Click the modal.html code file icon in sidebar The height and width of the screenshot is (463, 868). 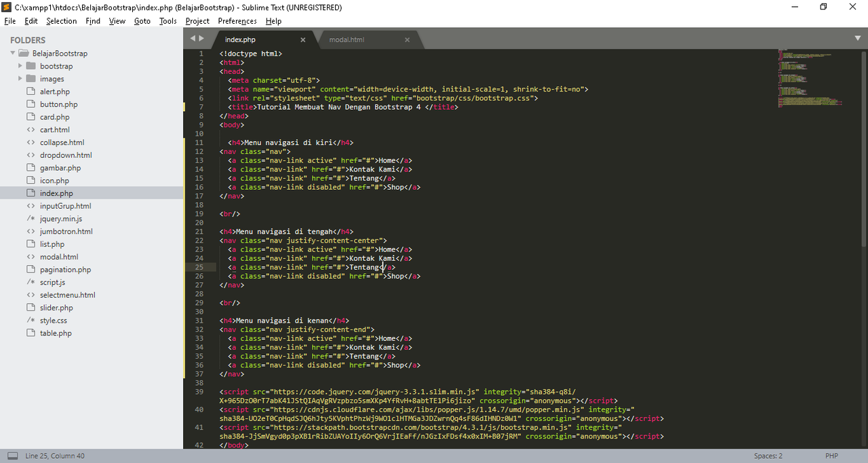pyautogui.click(x=31, y=257)
